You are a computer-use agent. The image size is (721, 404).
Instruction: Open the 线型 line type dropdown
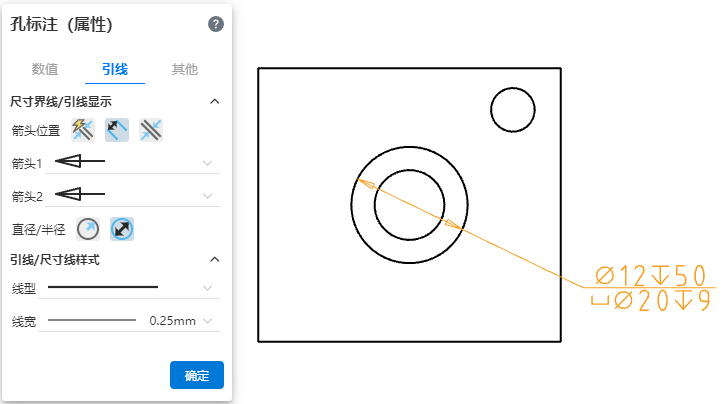coord(207,288)
